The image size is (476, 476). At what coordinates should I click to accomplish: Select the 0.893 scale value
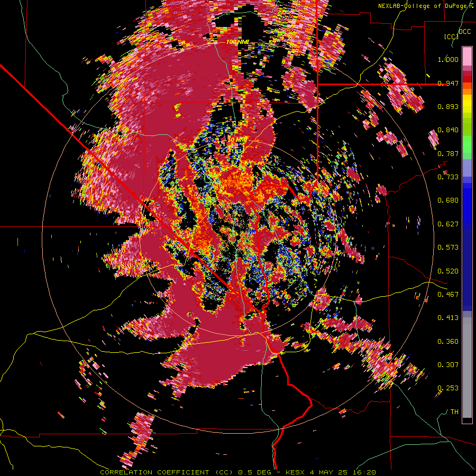[448, 106]
